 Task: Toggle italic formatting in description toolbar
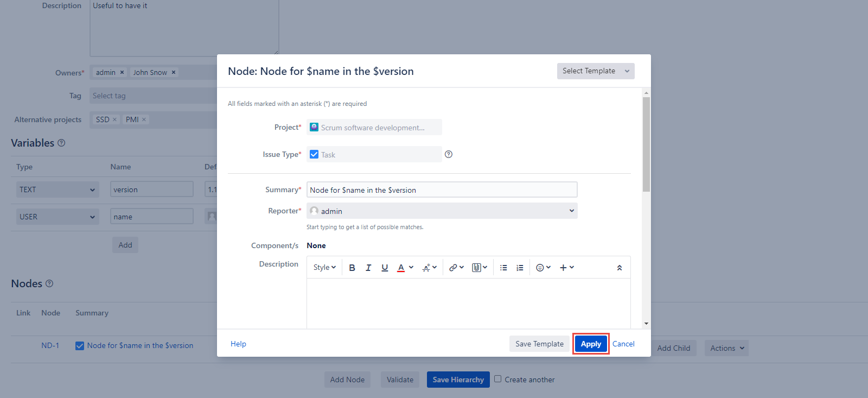click(368, 268)
